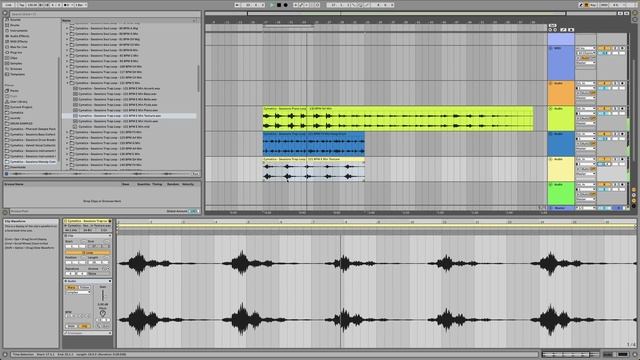Toggle the metronome button
The image size is (640, 360).
[x=68, y=5]
